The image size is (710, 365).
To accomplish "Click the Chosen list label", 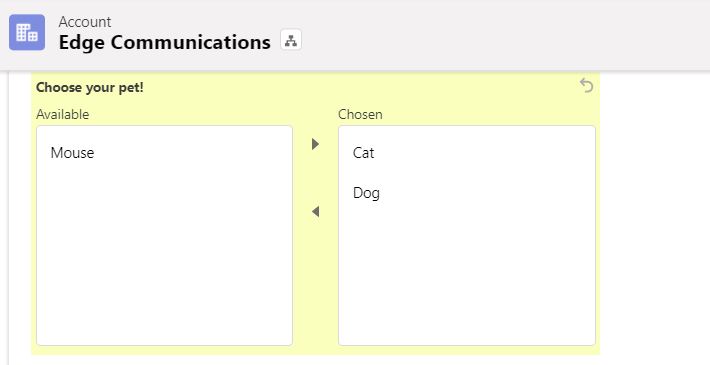I will click(360, 115).
